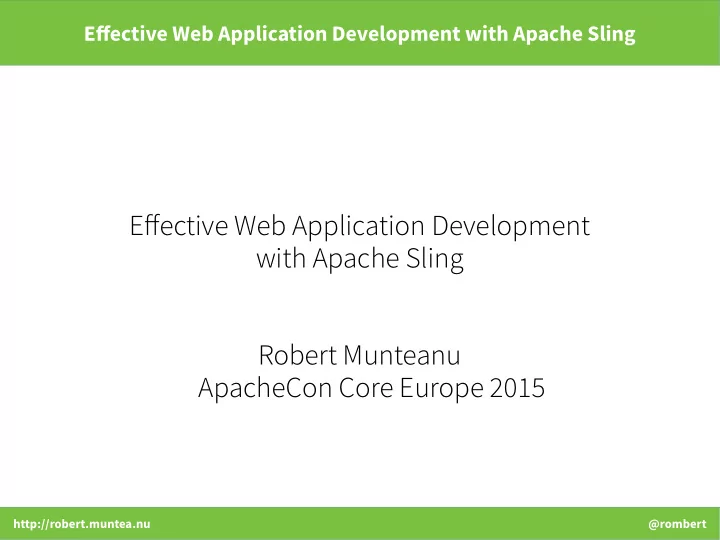720x540 pixels.
Task: Click the 'ApacheCon Core Europe 2015' text
Action: pyautogui.click(x=371, y=388)
